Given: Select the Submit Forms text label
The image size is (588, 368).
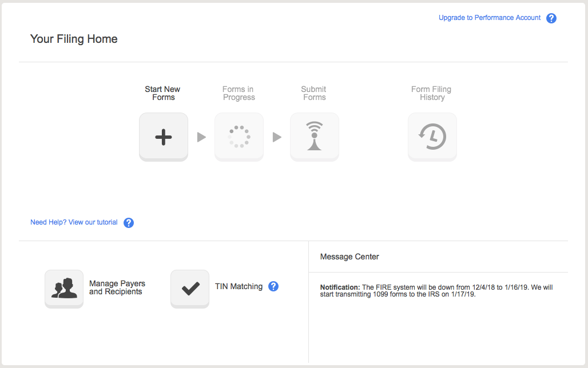Looking at the screenshot, I should pos(314,93).
